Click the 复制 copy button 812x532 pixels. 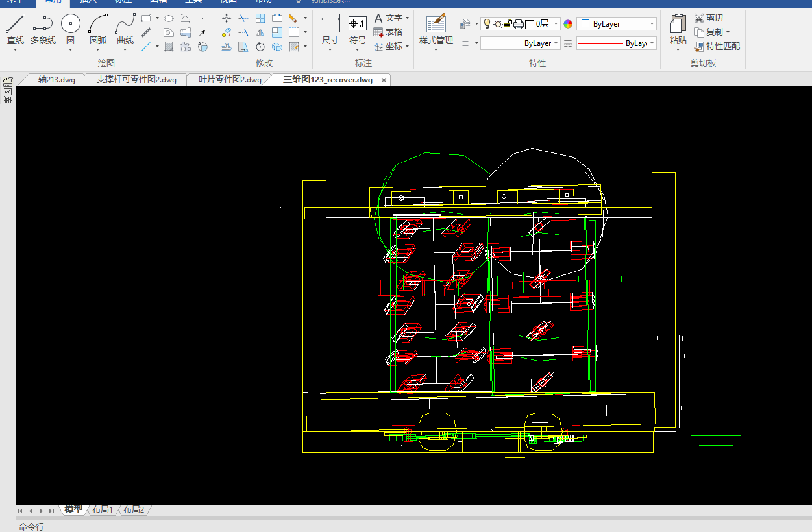(707, 32)
